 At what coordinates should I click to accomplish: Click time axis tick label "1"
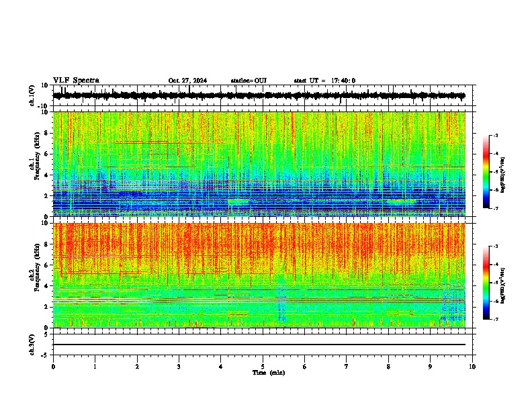[95, 367]
